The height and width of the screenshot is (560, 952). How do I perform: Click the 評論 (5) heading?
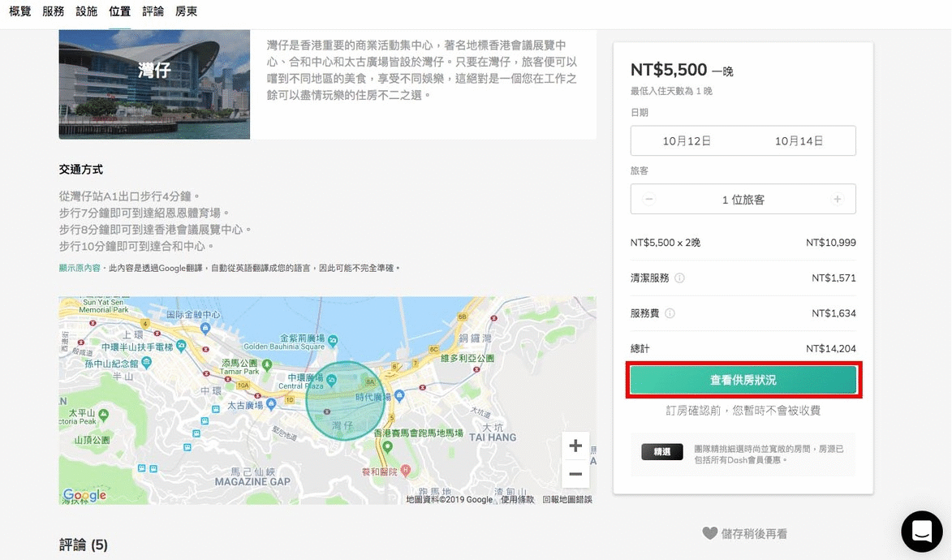(83, 545)
